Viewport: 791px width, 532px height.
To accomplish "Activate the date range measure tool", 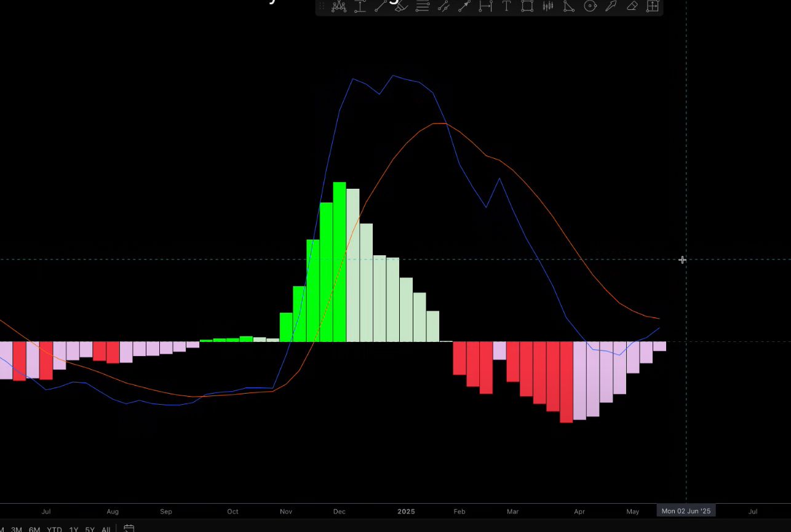I will point(486,7).
